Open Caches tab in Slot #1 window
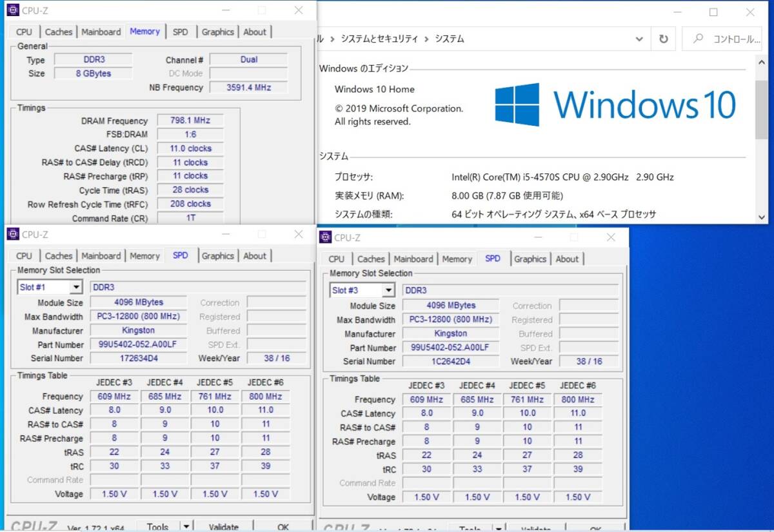Viewport: 774px width, 532px height. (x=59, y=256)
